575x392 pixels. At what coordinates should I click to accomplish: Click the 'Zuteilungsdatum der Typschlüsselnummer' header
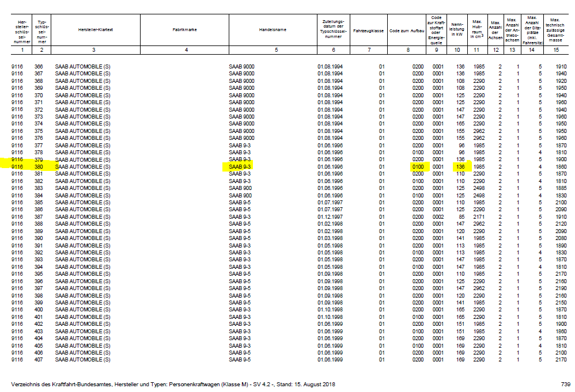pyautogui.click(x=333, y=29)
